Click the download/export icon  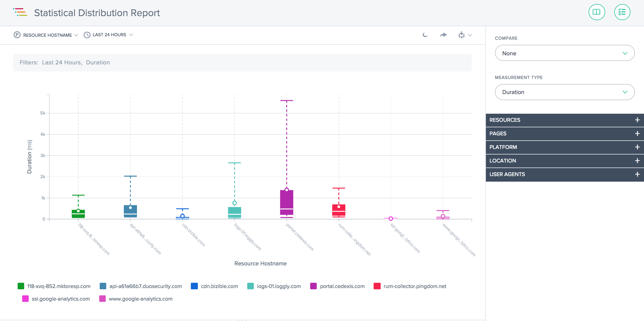462,34
